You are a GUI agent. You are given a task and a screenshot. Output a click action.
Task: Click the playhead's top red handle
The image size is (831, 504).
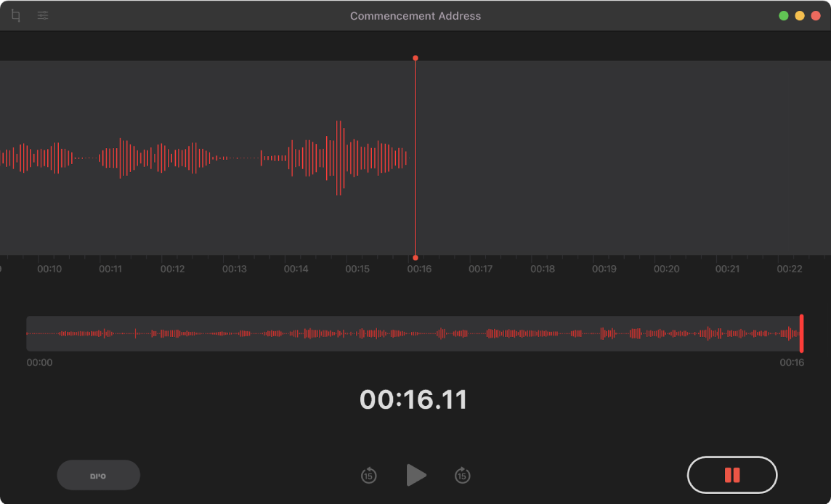point(415,58)
